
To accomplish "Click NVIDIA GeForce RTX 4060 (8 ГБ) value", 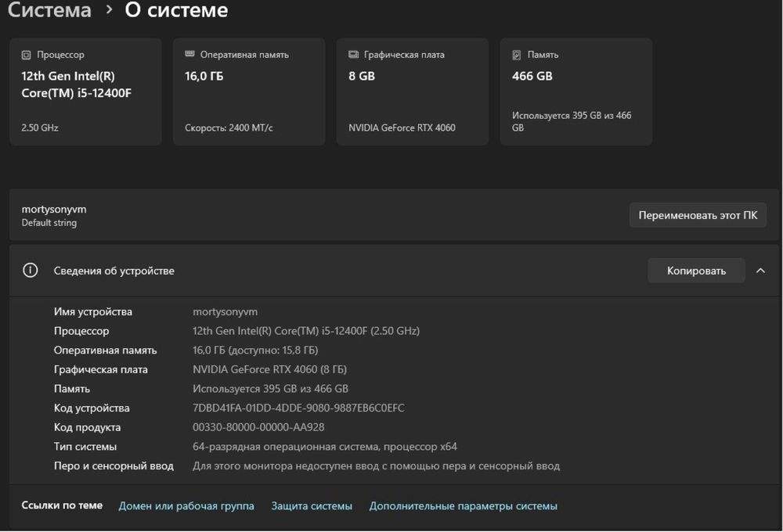I will [269, 369].
